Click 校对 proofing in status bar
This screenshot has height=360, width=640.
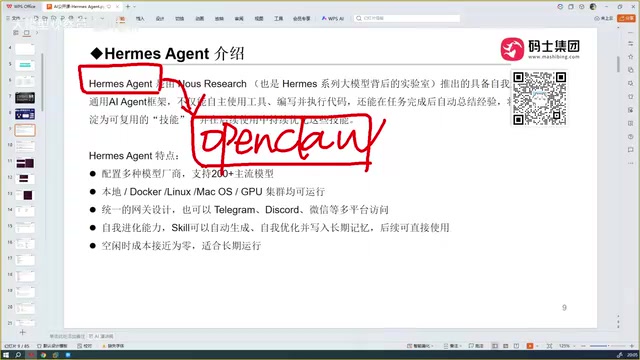[85, 346]
